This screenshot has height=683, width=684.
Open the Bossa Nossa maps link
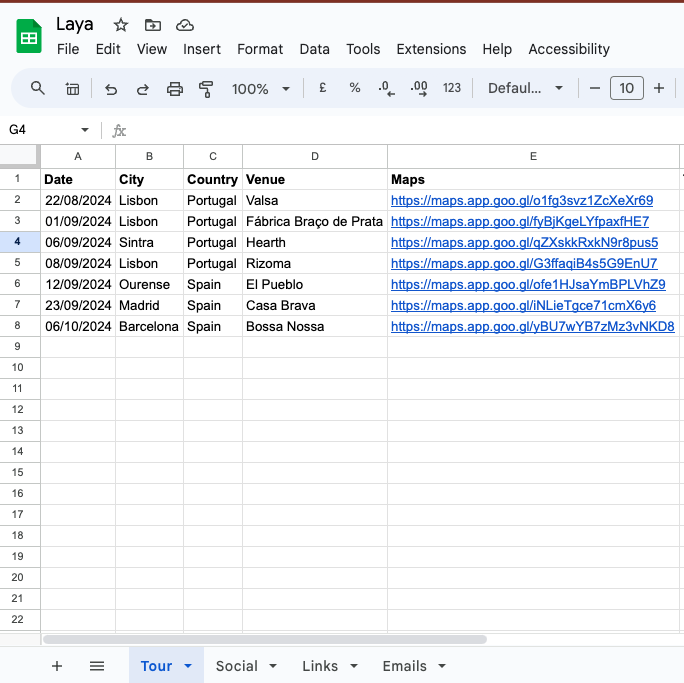pos(532,326)
